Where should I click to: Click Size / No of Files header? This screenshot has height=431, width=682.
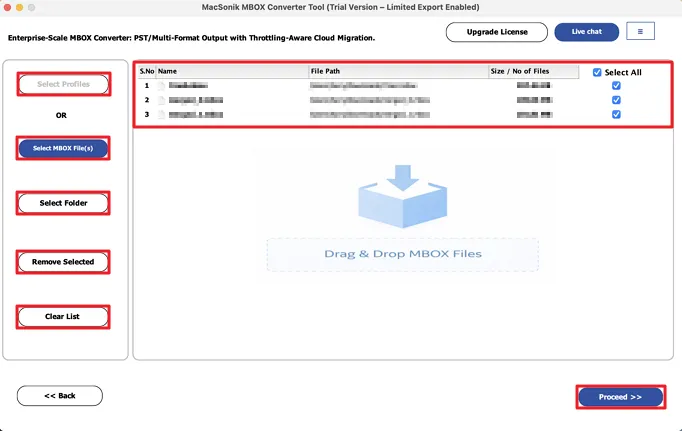click(534, 71)
